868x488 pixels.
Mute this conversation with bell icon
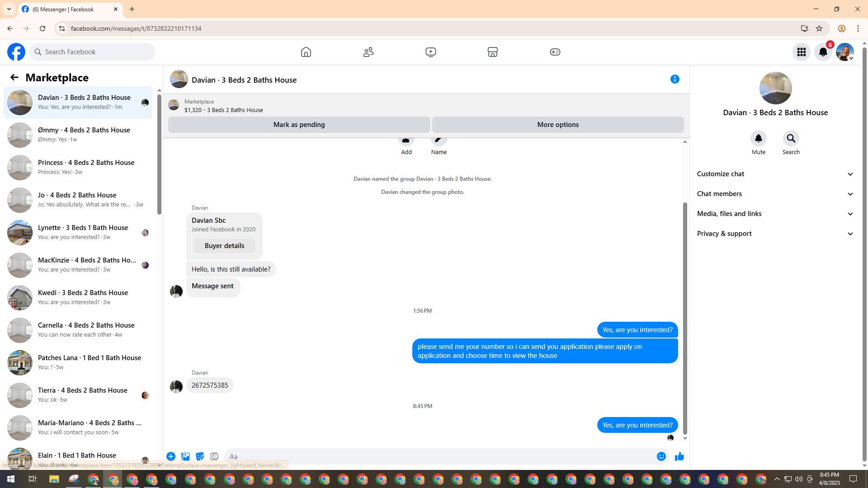[758, 138]
